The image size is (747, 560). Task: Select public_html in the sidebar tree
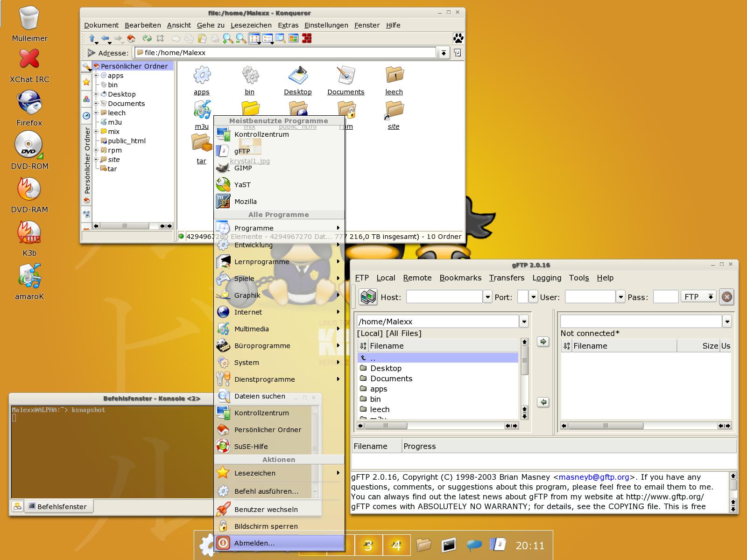[x=127, y=141]
